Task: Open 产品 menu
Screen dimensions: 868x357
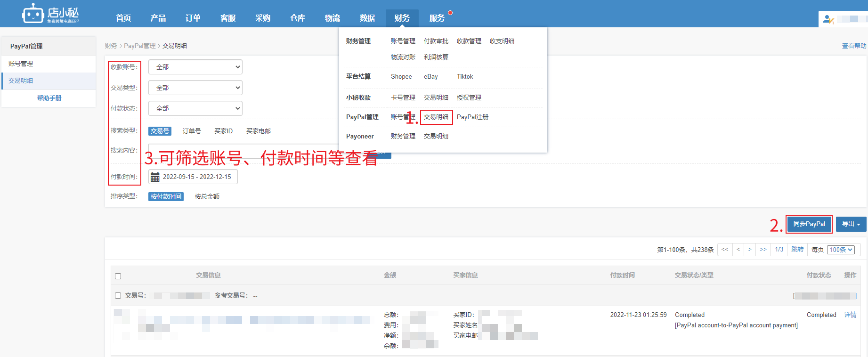Action: (158, 18)
